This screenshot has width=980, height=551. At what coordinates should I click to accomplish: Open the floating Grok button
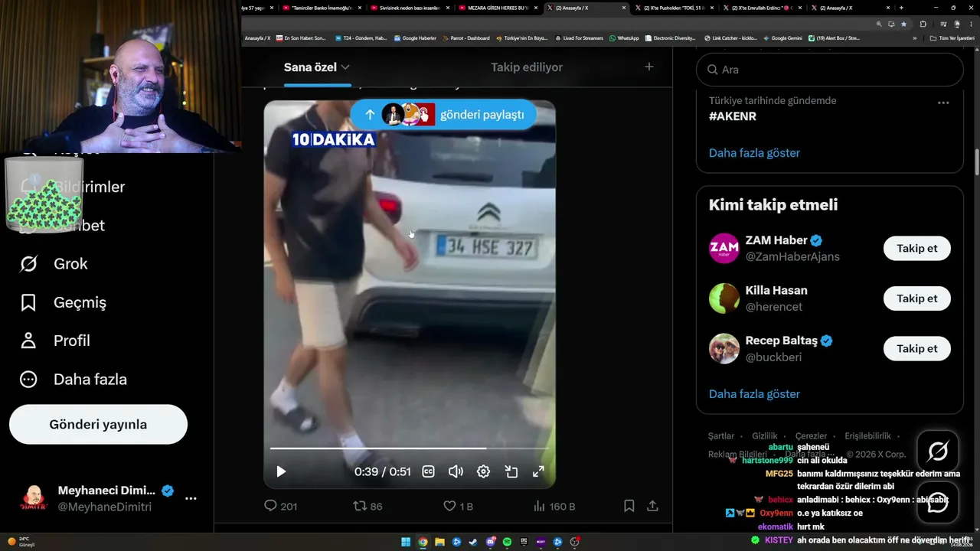938,452
